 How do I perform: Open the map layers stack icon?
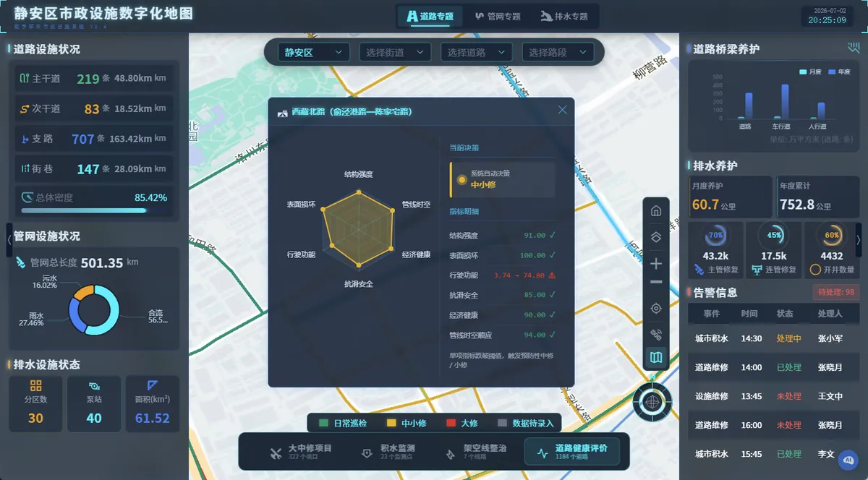pyautogui.click(x=656, y=236)
